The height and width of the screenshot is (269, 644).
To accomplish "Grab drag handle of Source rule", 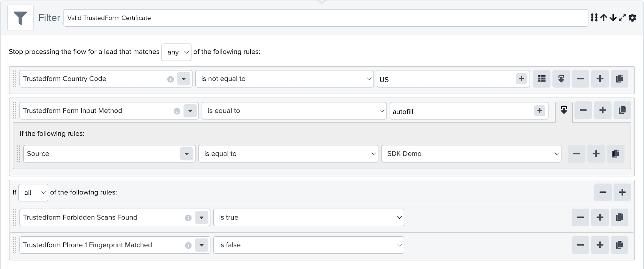I will tap(18, 154).
